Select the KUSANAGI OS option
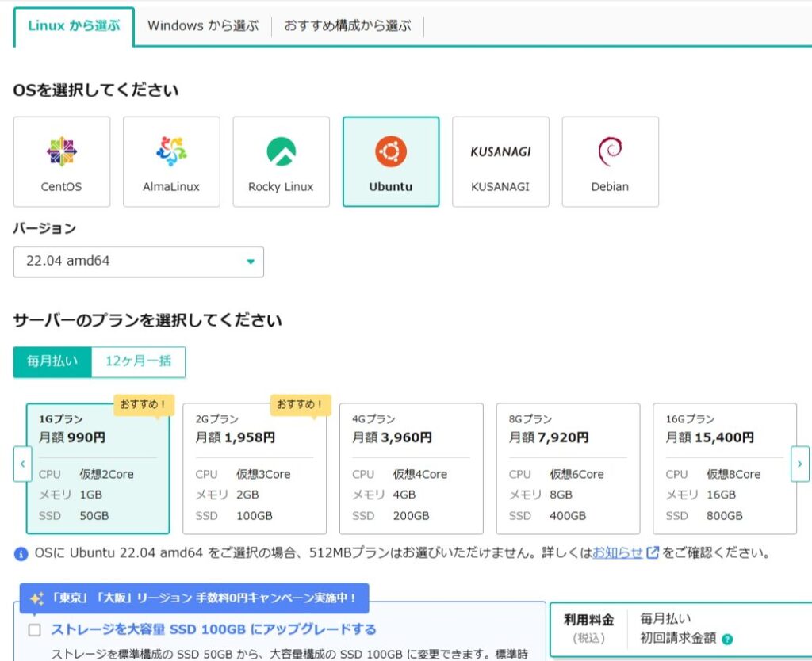The image size is (812, 661). [x=500, y=161]
